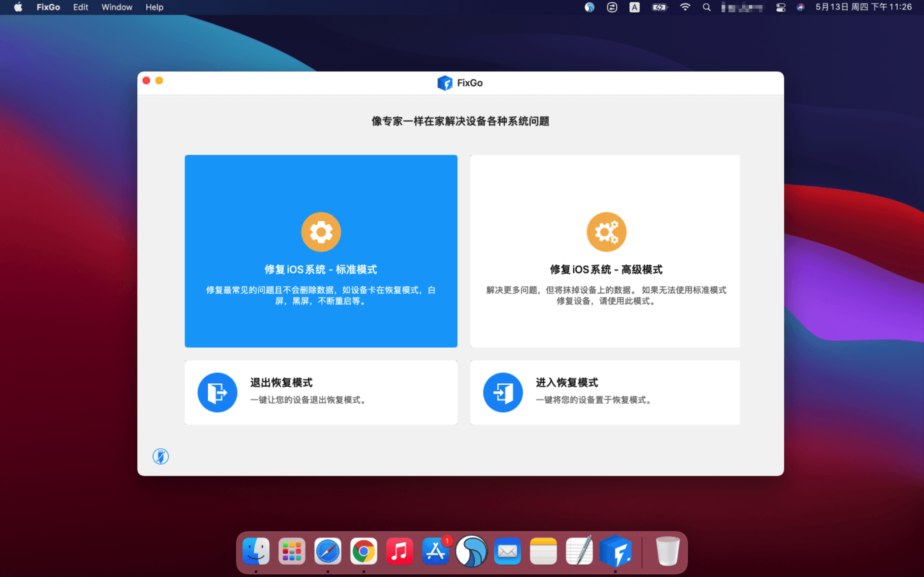Click the blue exit recovery mode icon
The image size is (924, 577).
pyautogui.click(x=217, y=392)
